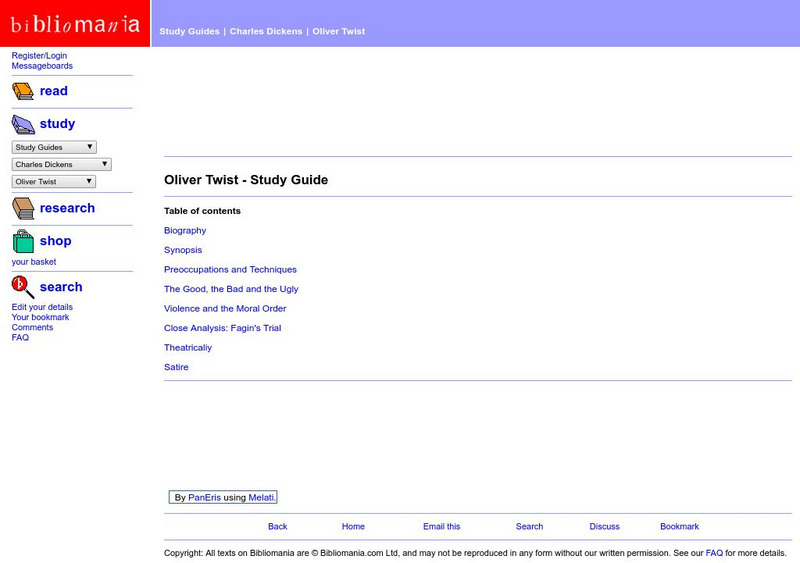Screen dimensions: 800x563
Task: Click the brown book research icon
Action: click(x=23, y=208)
